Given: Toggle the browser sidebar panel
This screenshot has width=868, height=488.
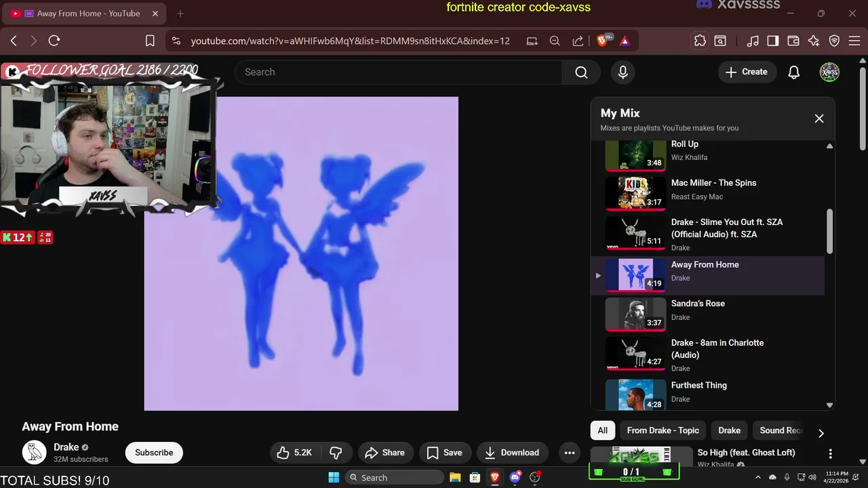Looking at the screenshot, I should 773,41.
